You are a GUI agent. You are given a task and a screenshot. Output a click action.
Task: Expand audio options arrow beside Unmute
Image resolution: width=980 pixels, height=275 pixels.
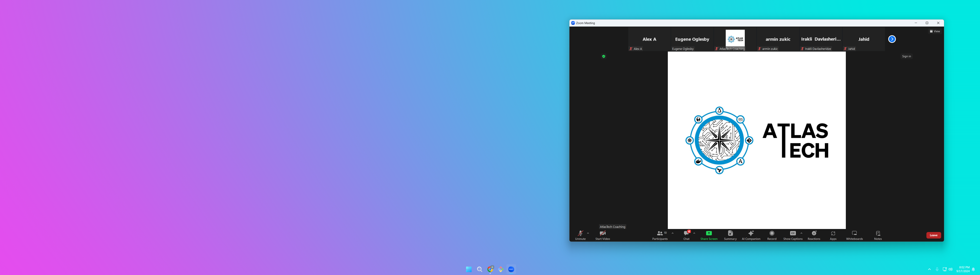pyautogui.click(x=588, y=233)
